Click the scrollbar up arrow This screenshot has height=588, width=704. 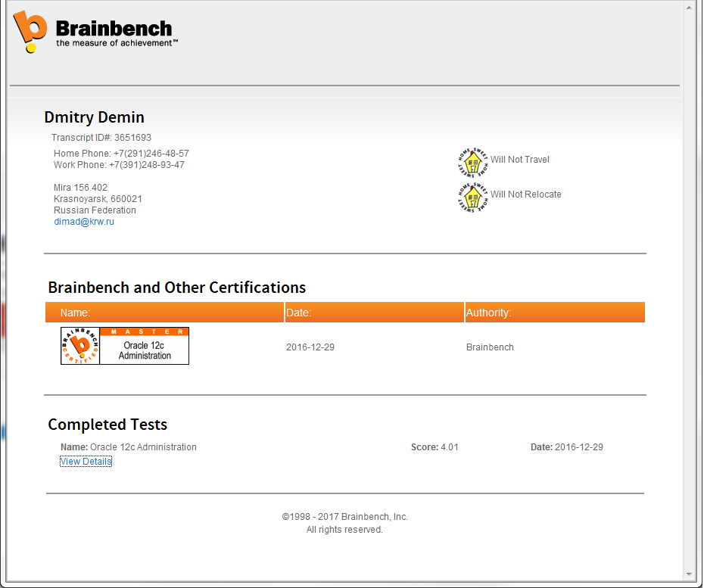690,8
